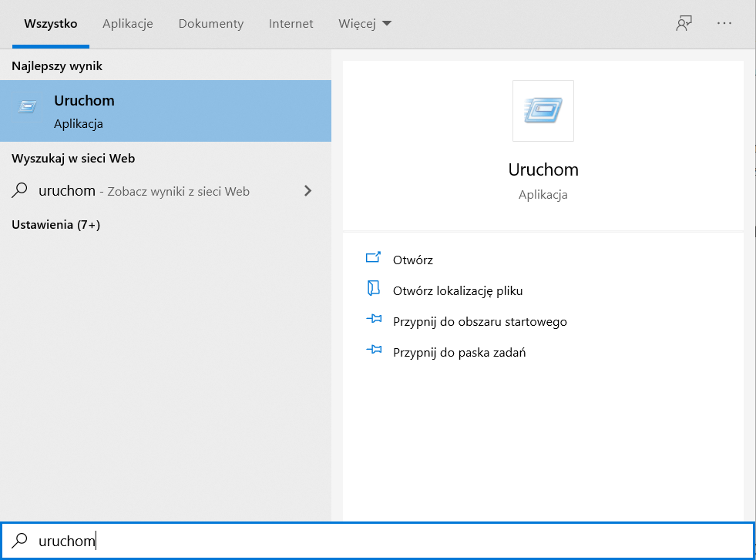
Task: Open the three-dots options menu
Action: [724, 23]
